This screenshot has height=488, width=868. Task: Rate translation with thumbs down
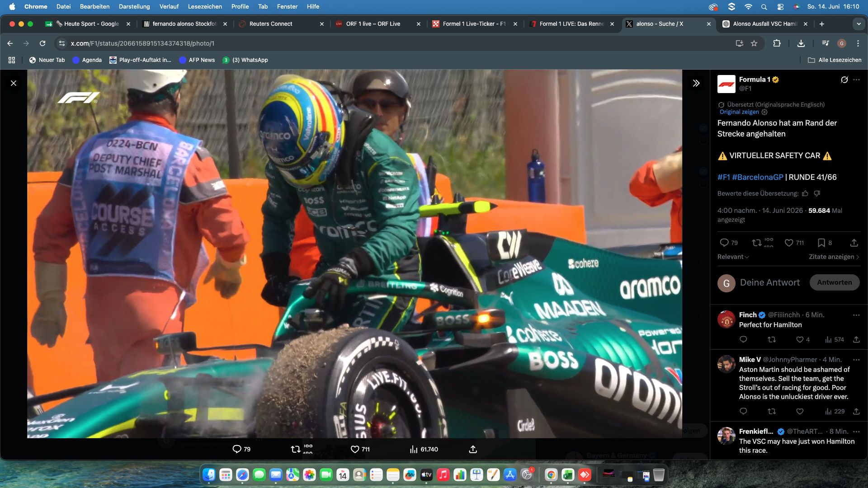(817, 193)
